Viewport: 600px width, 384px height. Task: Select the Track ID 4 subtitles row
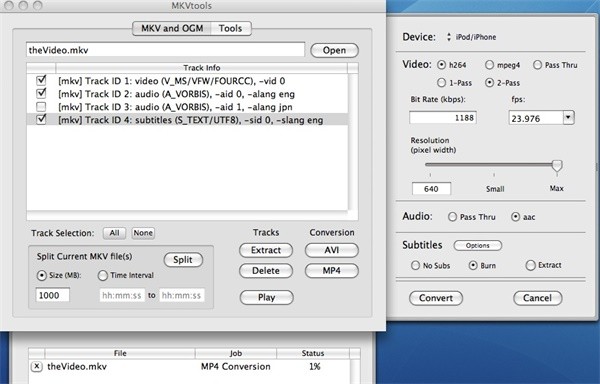click(x=188, y=120)
